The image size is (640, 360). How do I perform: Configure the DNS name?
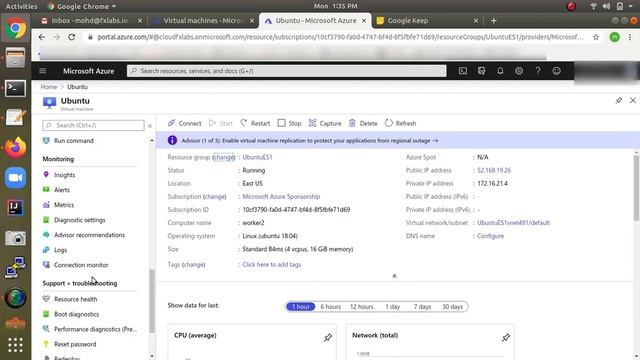491,236
